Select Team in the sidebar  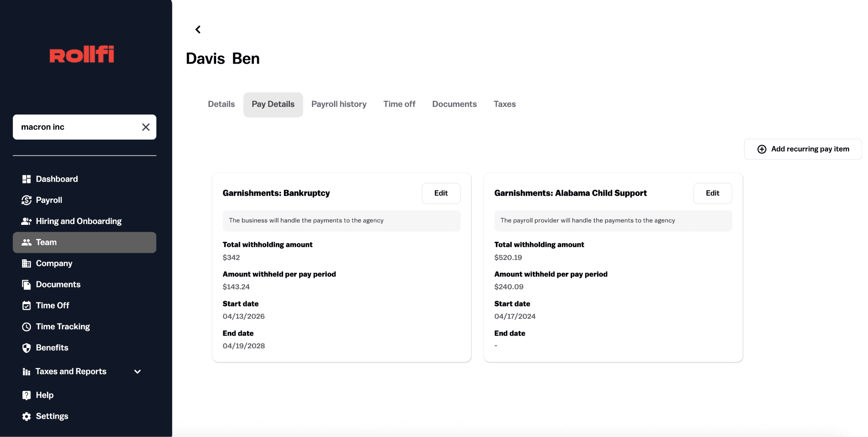(x=84, y=242)
